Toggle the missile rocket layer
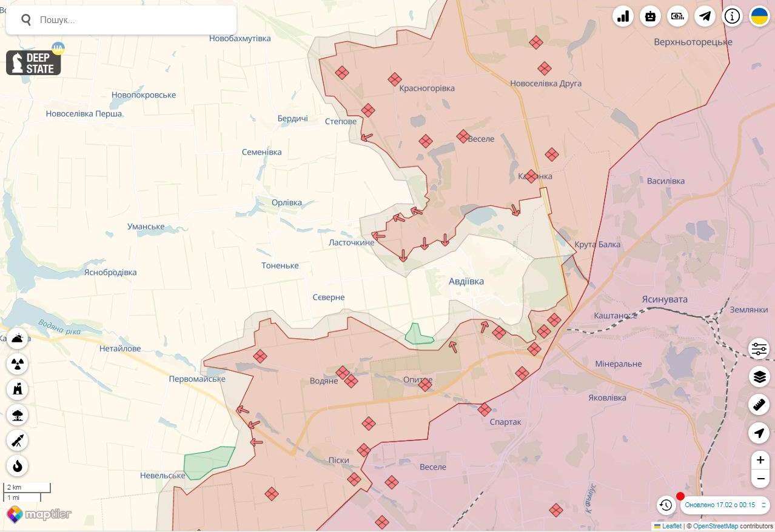The image size is (775, 532). point(18,441)
